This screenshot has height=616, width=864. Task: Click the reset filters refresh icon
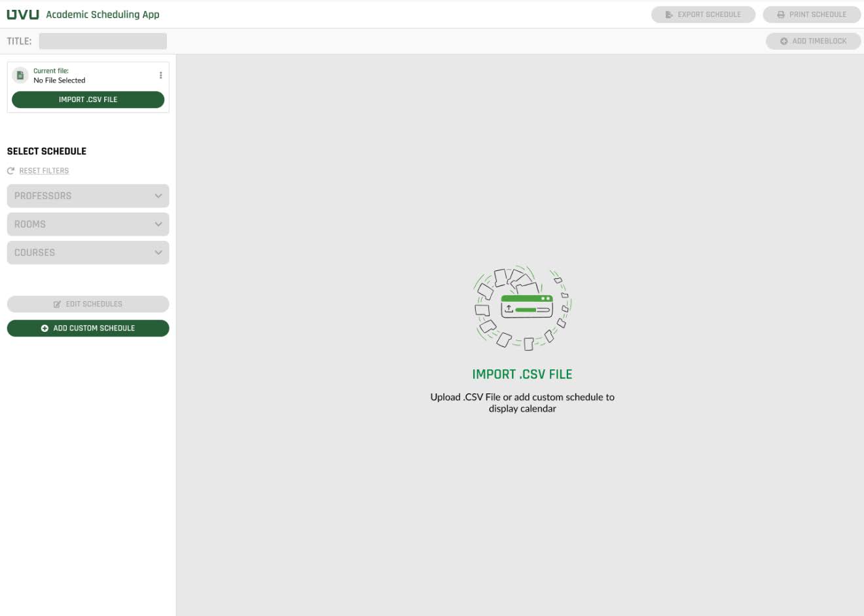tap(10, 171)
